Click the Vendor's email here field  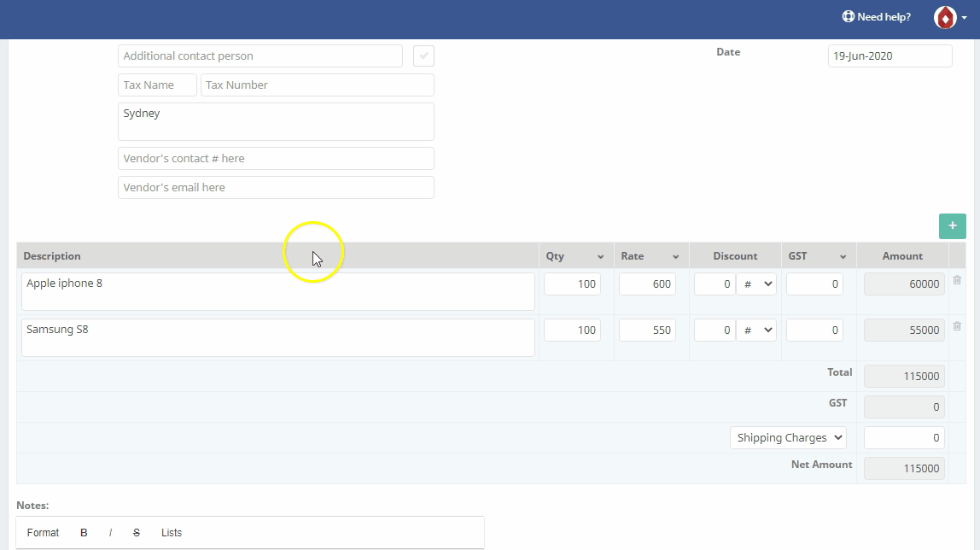[275, 187]
